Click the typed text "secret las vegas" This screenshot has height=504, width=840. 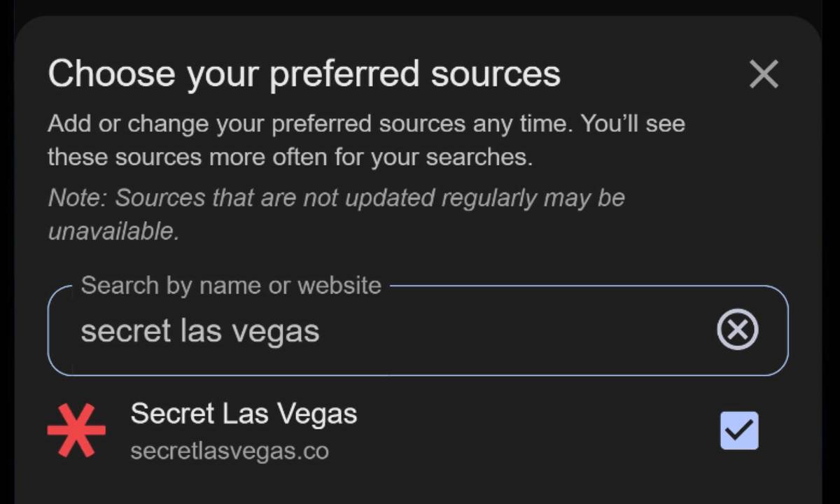tap(200, 330)
